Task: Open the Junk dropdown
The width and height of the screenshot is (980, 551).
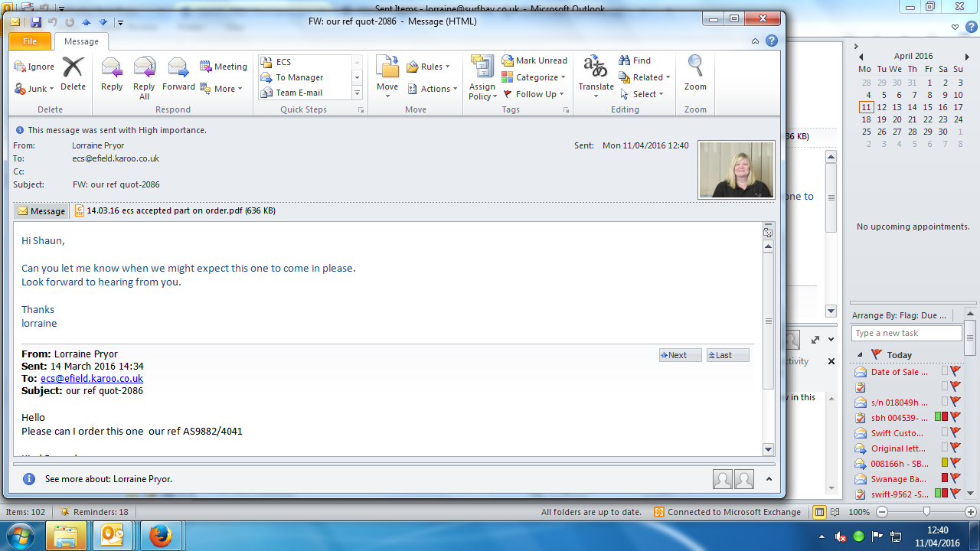Action: [x=34, y=89]
